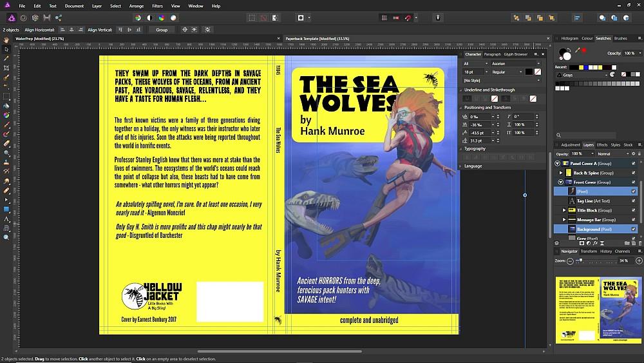Collapse the Front Cover group

[x=561, y=182]
